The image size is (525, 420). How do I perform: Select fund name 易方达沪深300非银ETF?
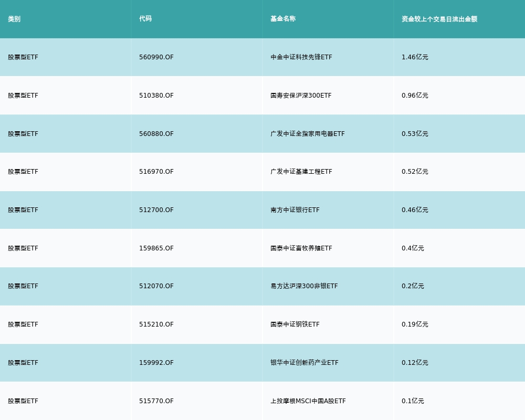304,286
